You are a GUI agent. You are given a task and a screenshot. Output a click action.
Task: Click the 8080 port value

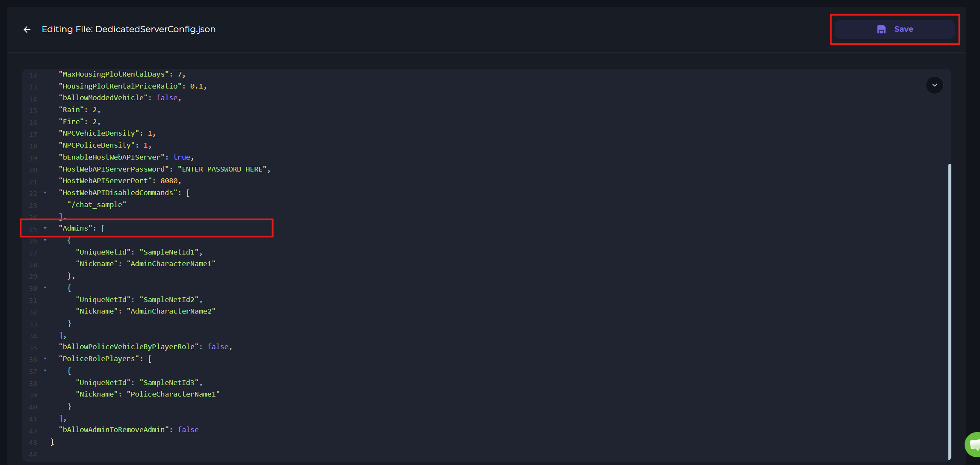(169, 181)
